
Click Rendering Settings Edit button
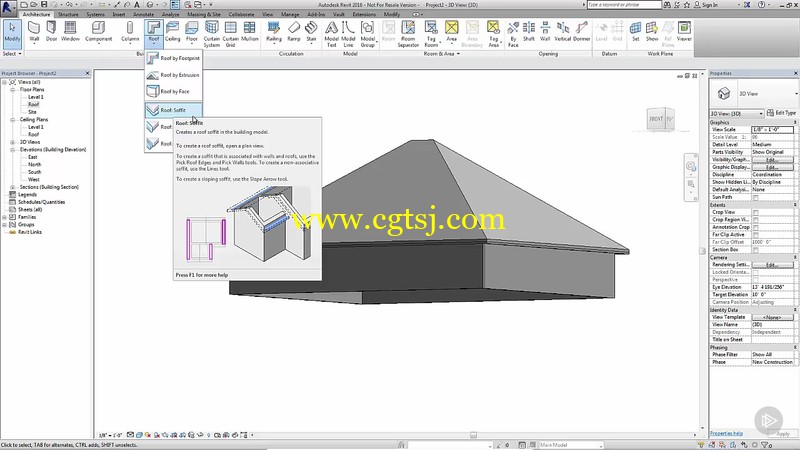tap(772, 265)
